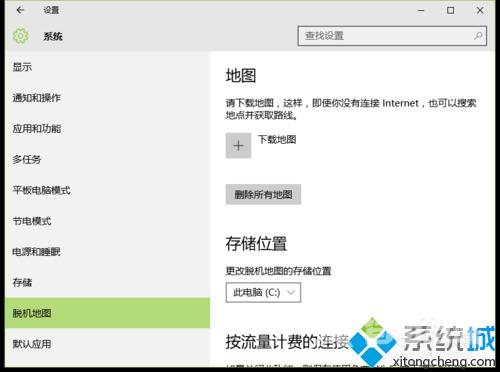Click the back arrow in title bar
500x372 pixels.
coord(20,10)
